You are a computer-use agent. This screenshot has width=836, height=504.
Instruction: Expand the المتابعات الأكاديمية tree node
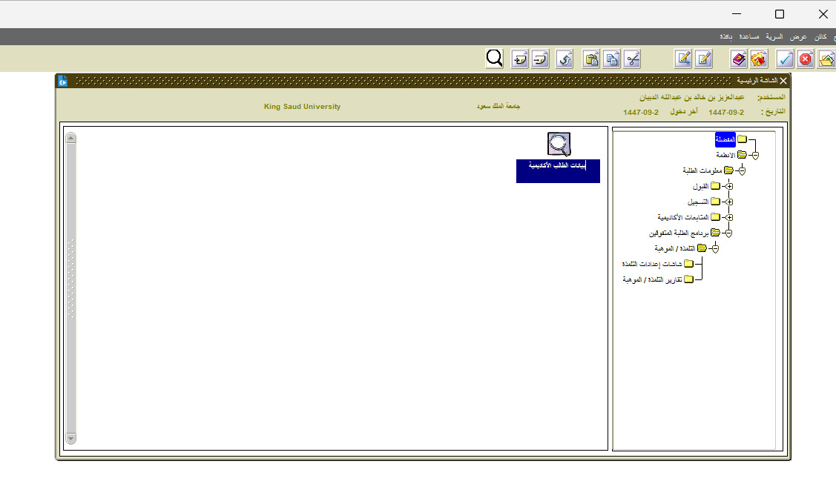(x=728, y=217)
